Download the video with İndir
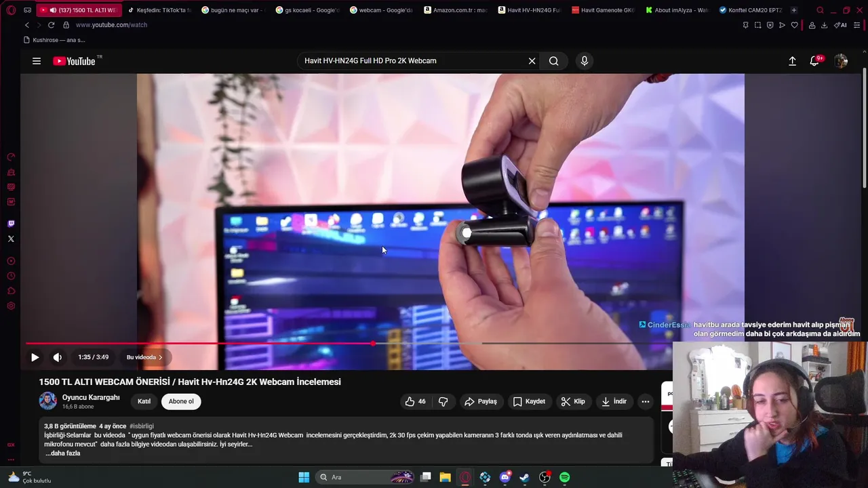Viewport: 868px width, 488px height. click(x=614, y=401)
